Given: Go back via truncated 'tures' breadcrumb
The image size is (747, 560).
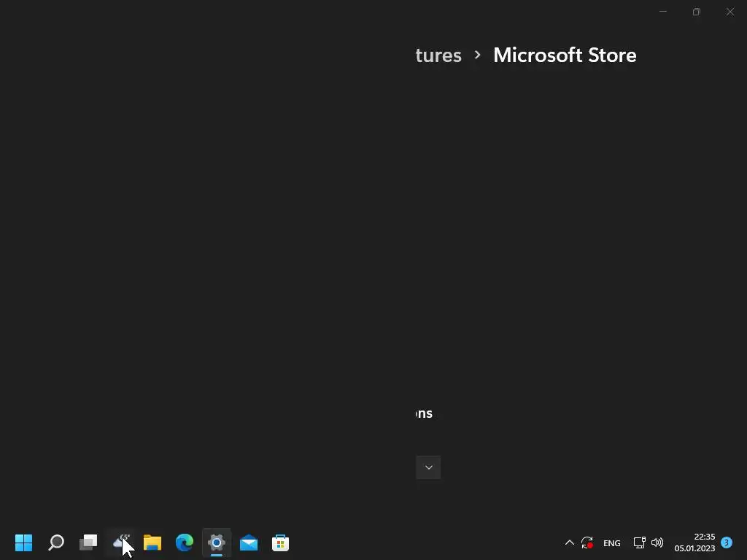Looking at the screenshot, I should (438, 55).
